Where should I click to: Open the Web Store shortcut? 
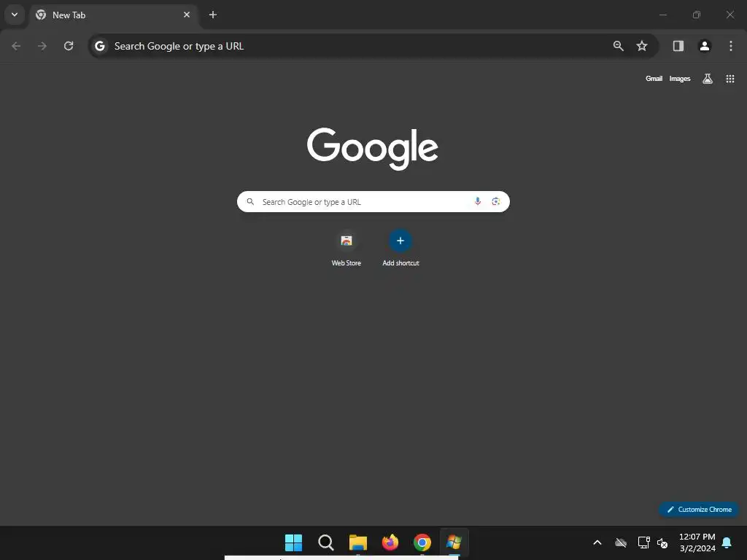(347, 249)
